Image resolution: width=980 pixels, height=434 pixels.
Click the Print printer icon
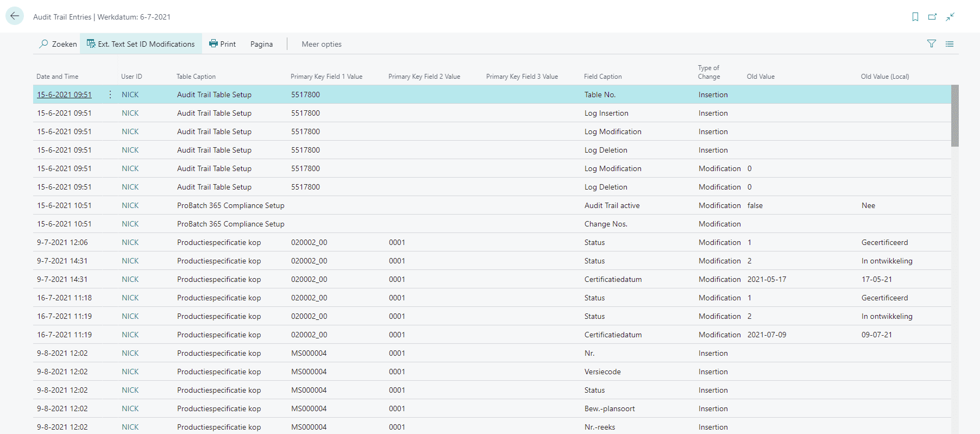[x=213, y=44]
